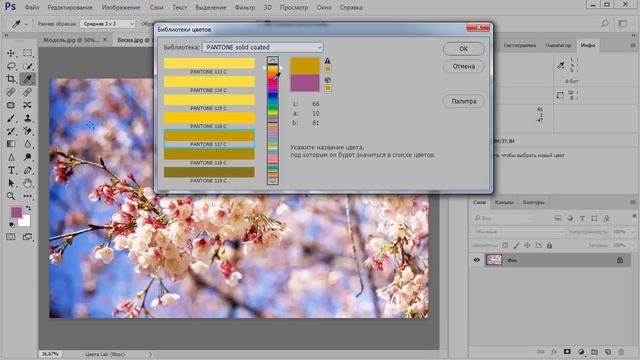Create a new layer icon

point(608,351)
